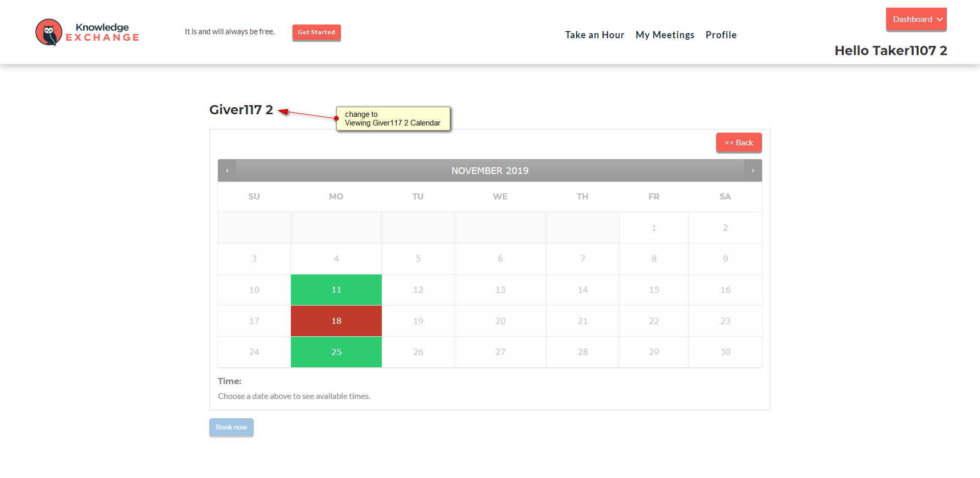Select date 4 on calendar

336,259
